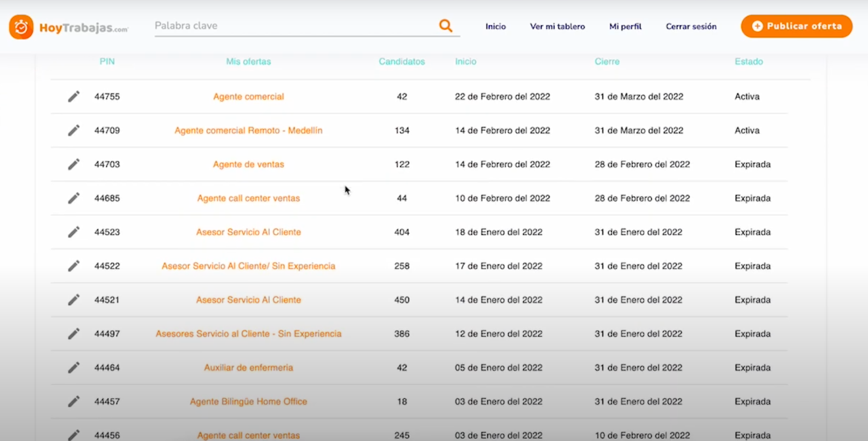This screenshot has width=868, height=441.
Task: Open Agente Bilingüe Home Office offer
Action: pos(248,401)
